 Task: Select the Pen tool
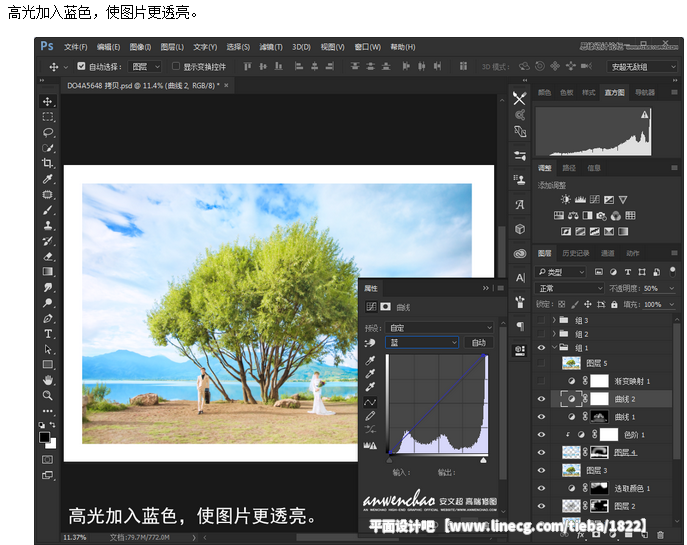coord(47,319)
